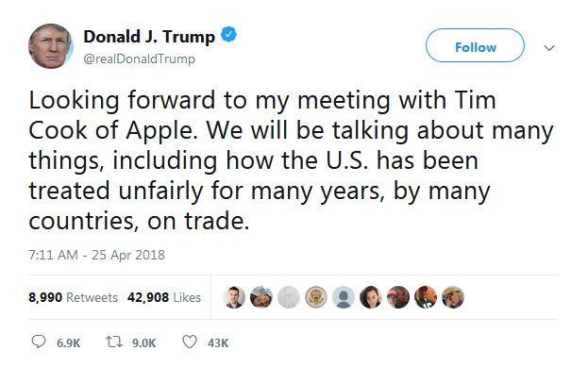This screenshot has height=384, width=588.
Task: Click the dark-haired woman liker avatar
Action: click(x=370, y=297)
